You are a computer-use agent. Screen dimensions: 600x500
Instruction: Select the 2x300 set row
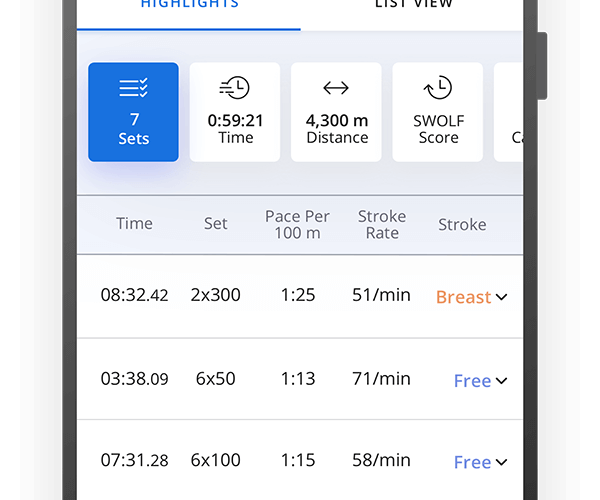pos(216,296)
